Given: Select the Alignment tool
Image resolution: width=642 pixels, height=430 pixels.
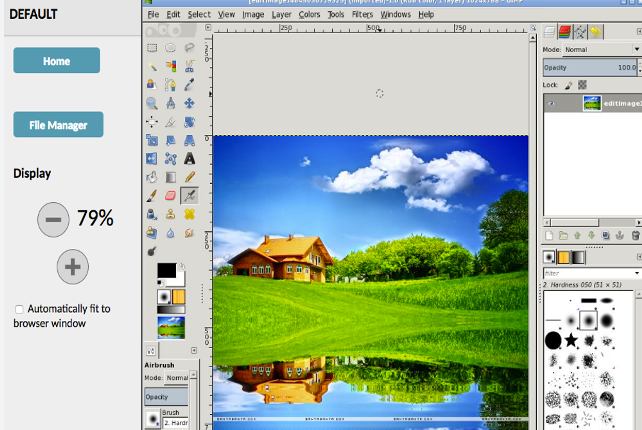Looking at the screenshot, I should pos(152,122).
